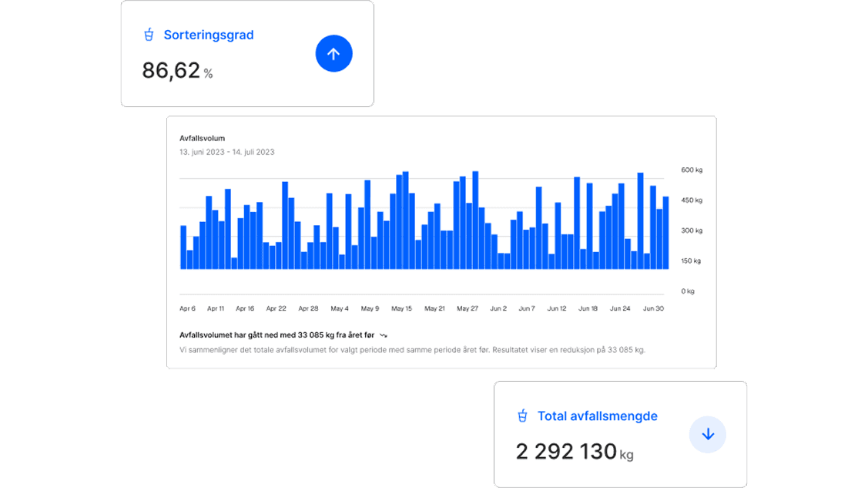The image size is (868, 488).
Task: Click the 2 292 130 kg value
Action: (x=574, y=452)
